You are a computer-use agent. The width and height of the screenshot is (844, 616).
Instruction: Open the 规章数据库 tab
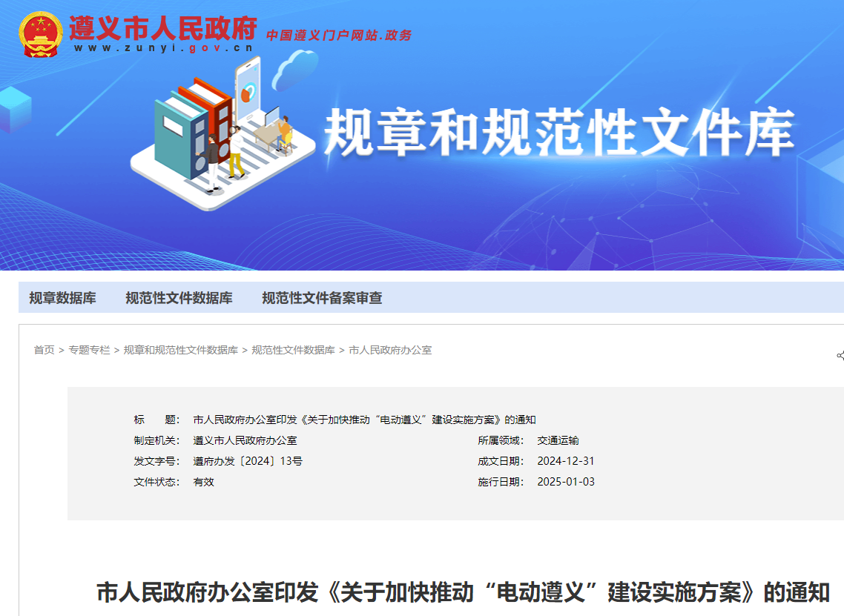click(x=62, y=298)
